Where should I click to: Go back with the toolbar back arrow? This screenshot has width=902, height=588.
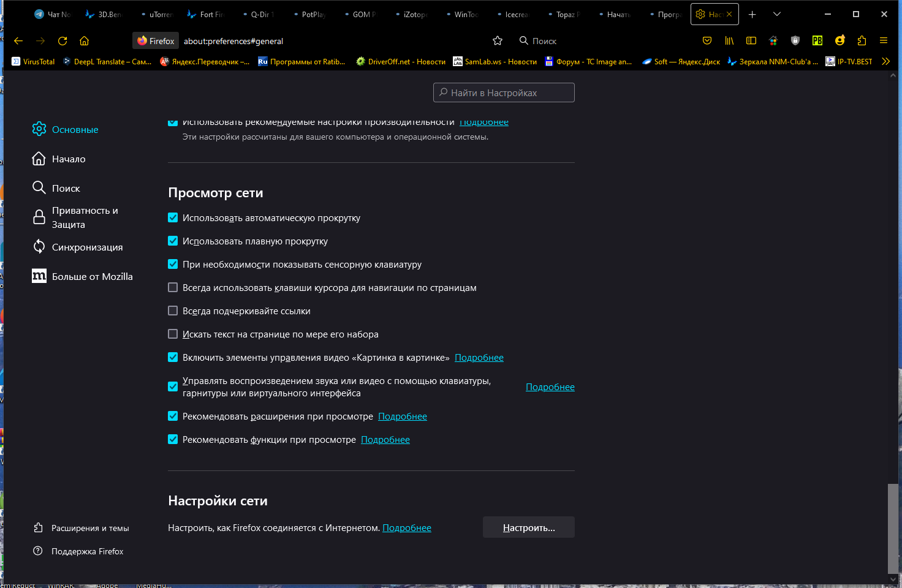[18, 41]
